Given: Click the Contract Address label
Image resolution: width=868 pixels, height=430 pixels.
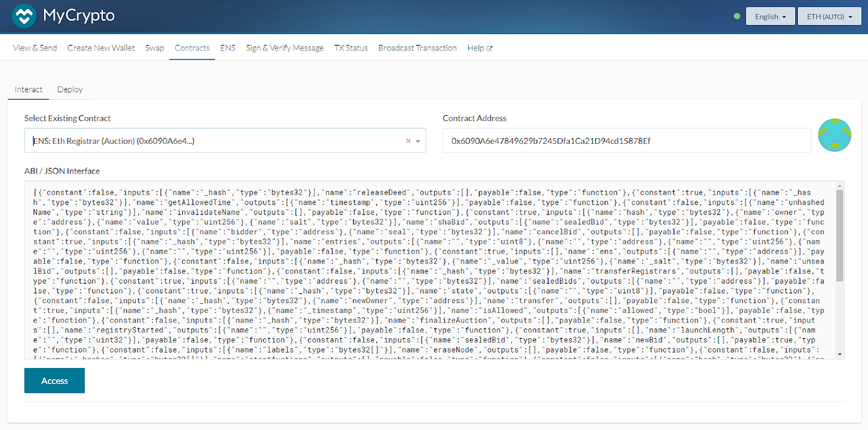Looking at the screenshot, I should click(x=474, y=118).
